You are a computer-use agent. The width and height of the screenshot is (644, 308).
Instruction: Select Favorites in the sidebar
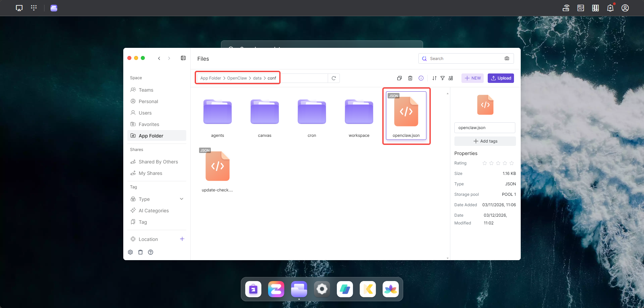pos(149,124)
